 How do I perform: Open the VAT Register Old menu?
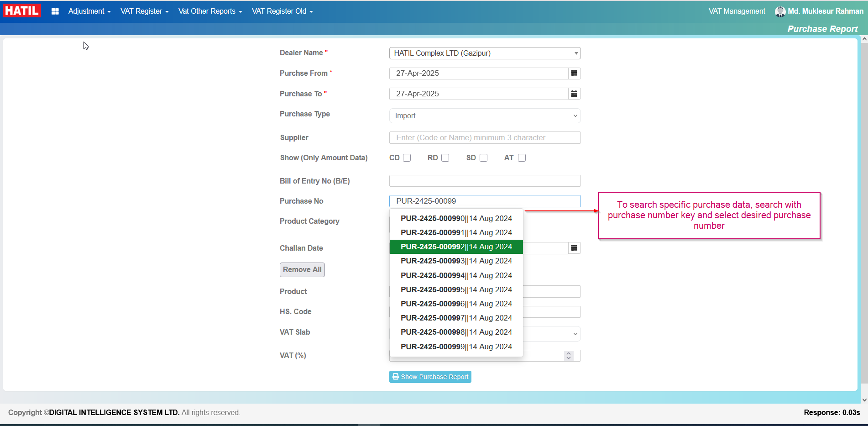(x=282, y=11)
